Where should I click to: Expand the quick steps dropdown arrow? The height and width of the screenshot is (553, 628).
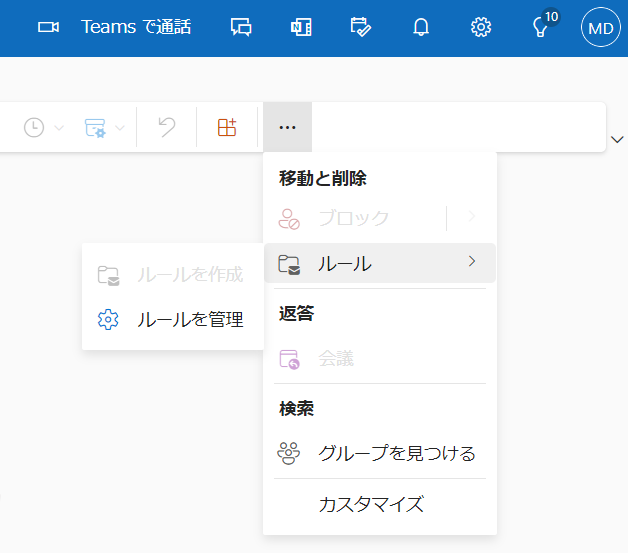[x=120, y=128]
